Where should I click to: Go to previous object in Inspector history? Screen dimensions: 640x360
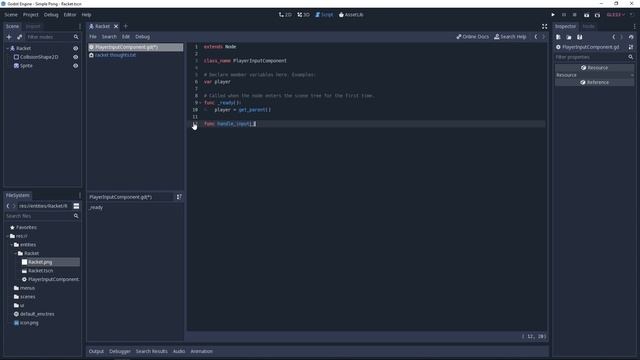click(613, 37)
